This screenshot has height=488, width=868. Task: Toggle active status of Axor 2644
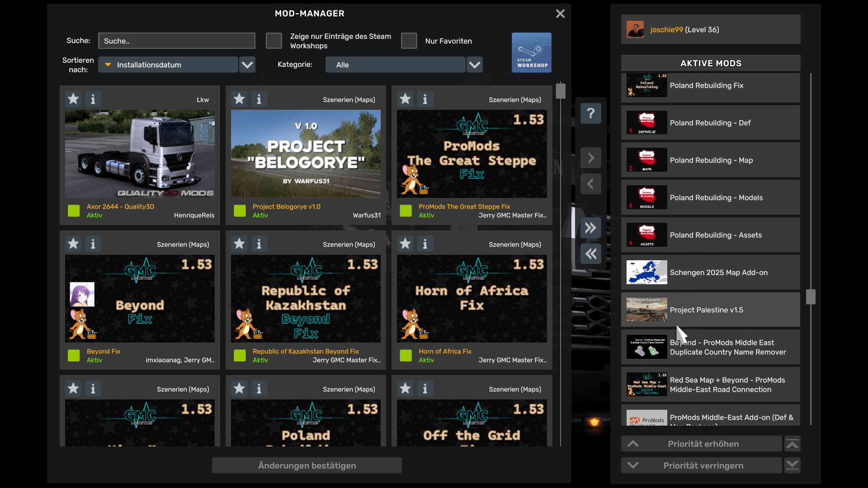click(74, 211)
